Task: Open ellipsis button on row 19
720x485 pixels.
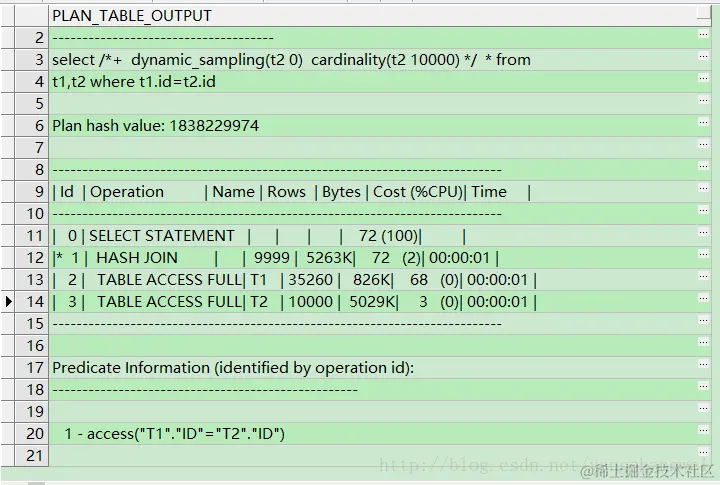Action: 703,409
